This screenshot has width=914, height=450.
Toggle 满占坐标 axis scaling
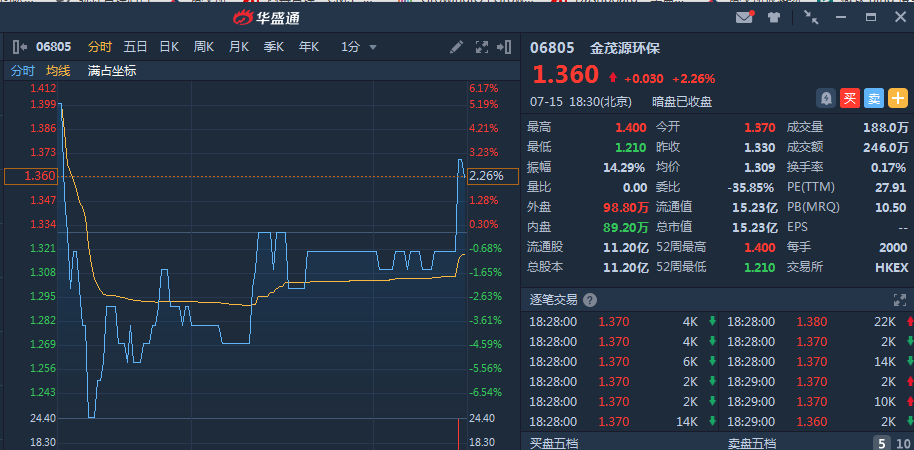112,71
